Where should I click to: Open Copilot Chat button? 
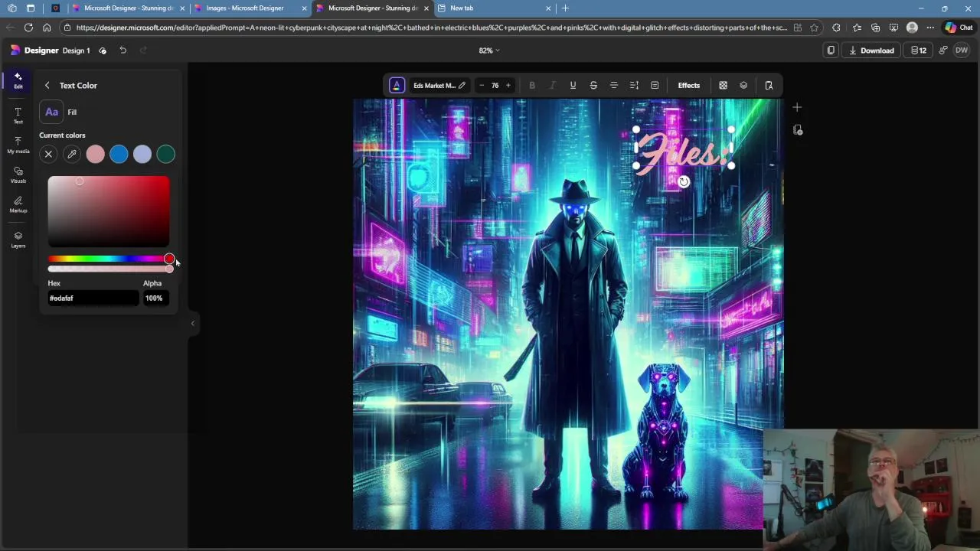point(959,28)
